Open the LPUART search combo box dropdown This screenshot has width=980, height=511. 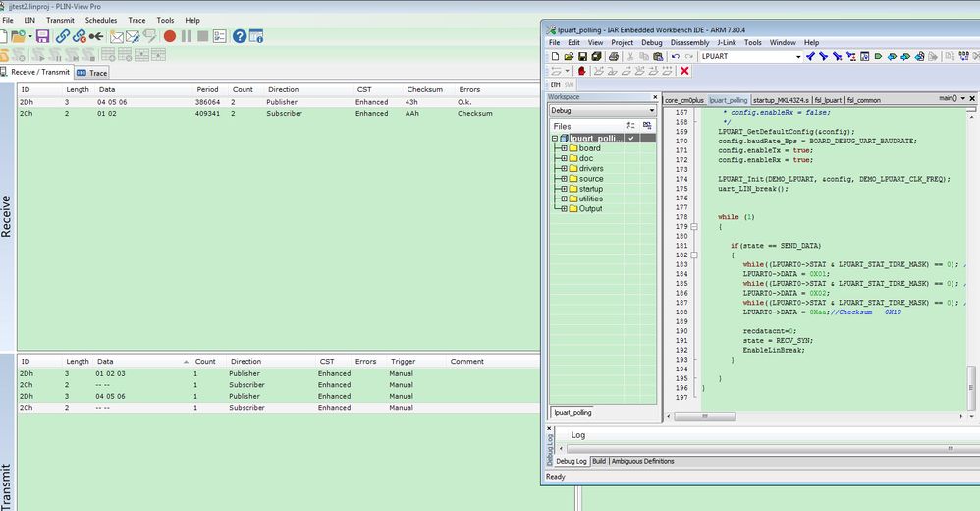pos(798,56)
